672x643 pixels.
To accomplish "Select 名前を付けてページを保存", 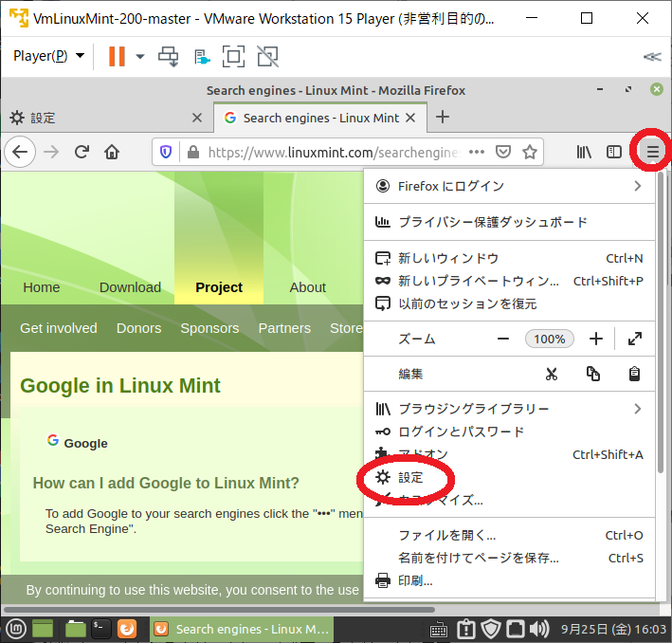I will [509, 558].
